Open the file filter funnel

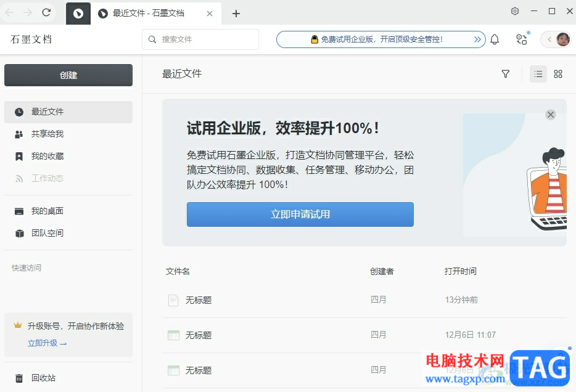point(506,74)
